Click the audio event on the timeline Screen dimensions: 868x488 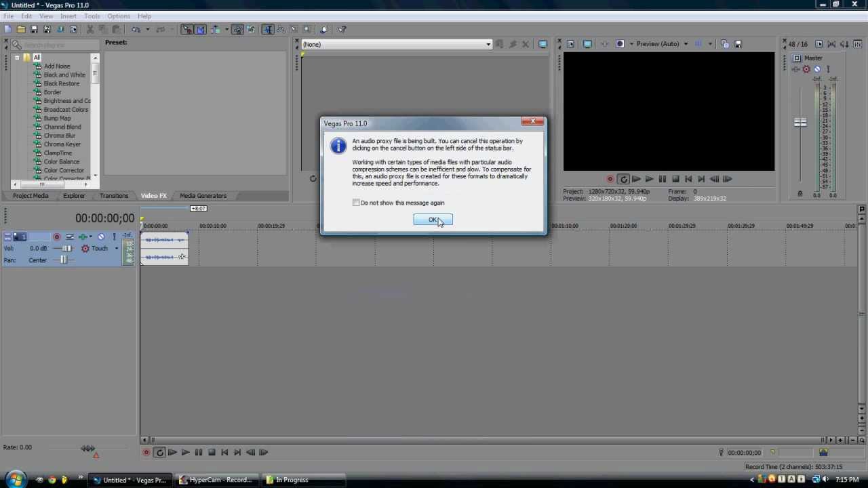164,248
